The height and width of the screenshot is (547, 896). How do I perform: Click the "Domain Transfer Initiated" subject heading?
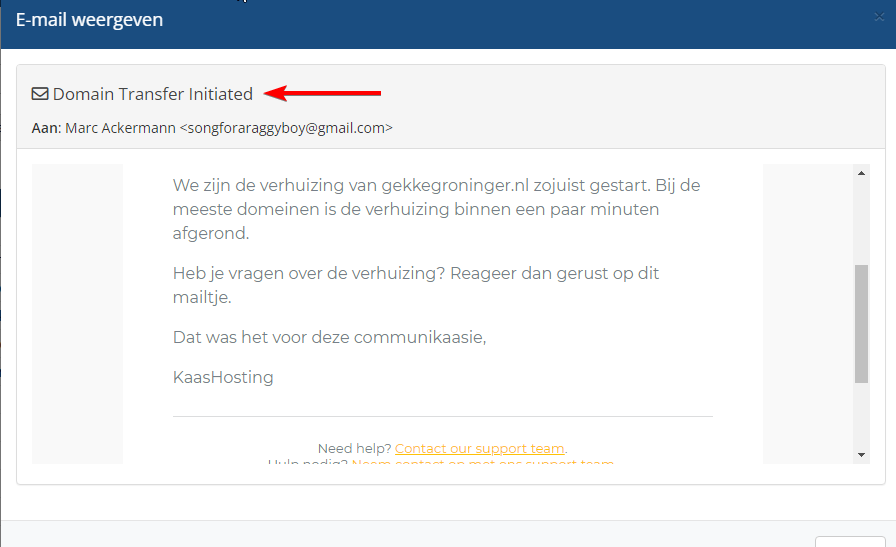(x=152, y=94)
